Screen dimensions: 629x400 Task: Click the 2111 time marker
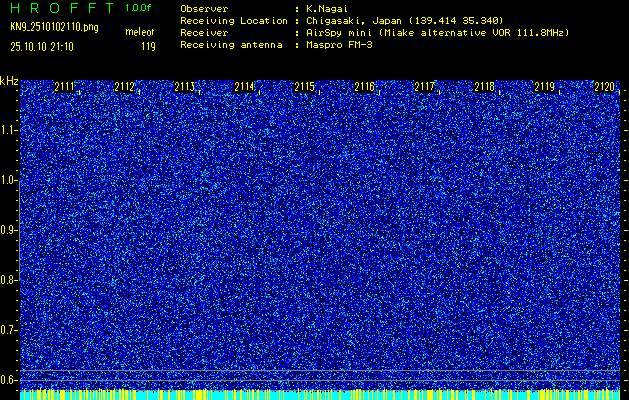[64, 87]
